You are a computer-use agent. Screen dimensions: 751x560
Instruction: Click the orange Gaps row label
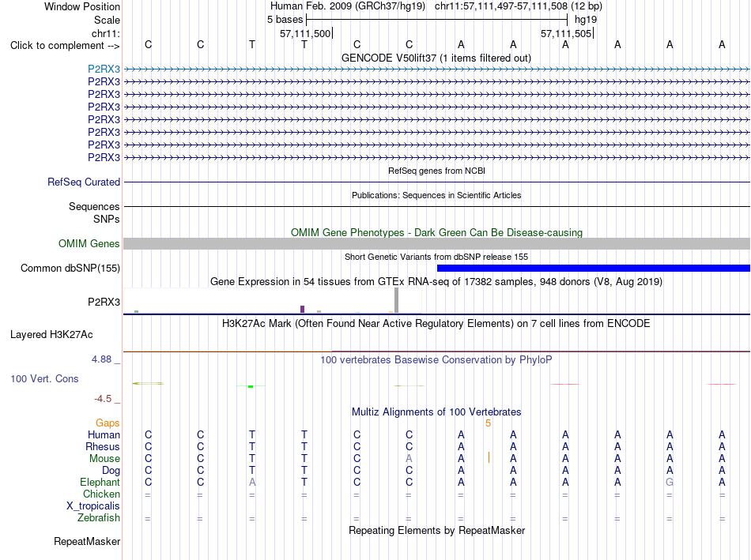(108, 423)
